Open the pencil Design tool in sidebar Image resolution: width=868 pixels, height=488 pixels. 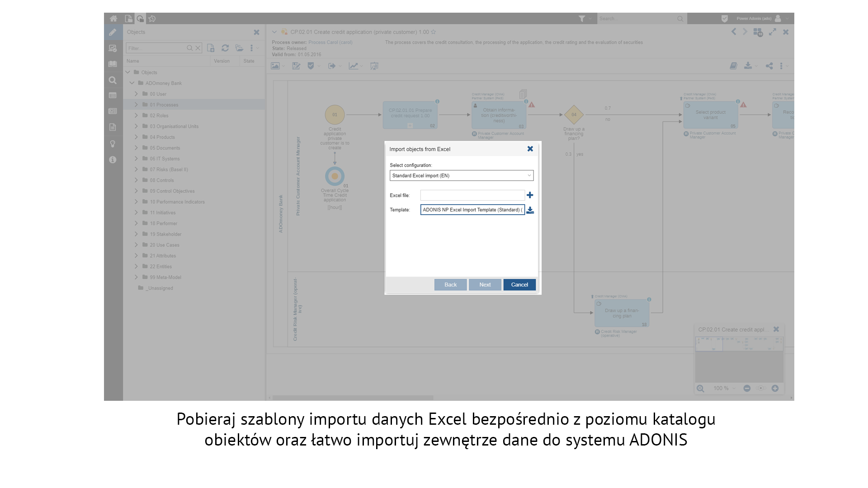point(113,33)
